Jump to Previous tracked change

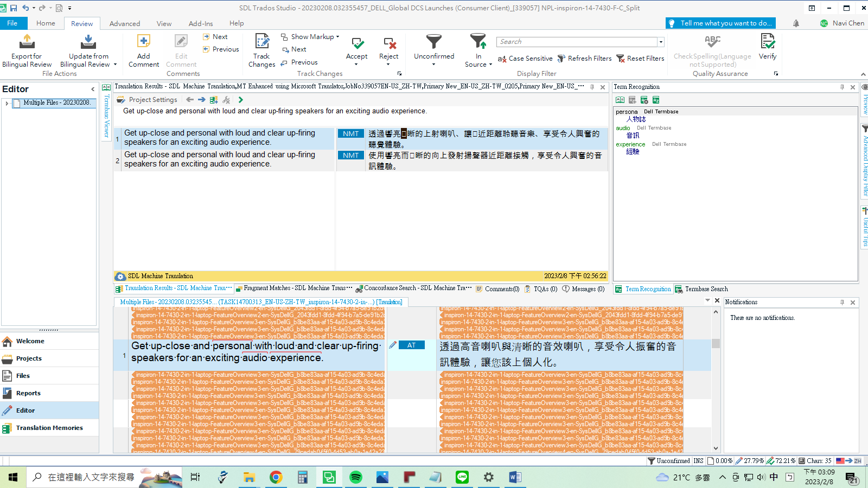pyautogui.click(x=299, y=62)
